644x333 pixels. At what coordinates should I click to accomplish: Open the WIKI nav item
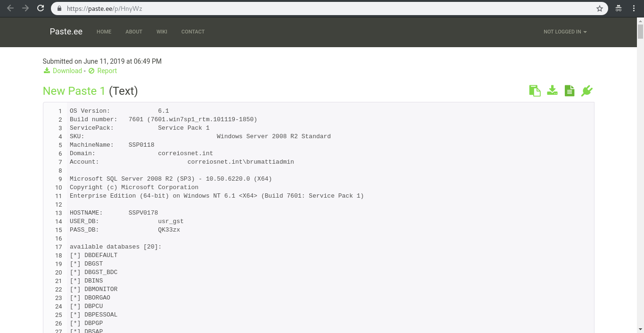point(162,32)
